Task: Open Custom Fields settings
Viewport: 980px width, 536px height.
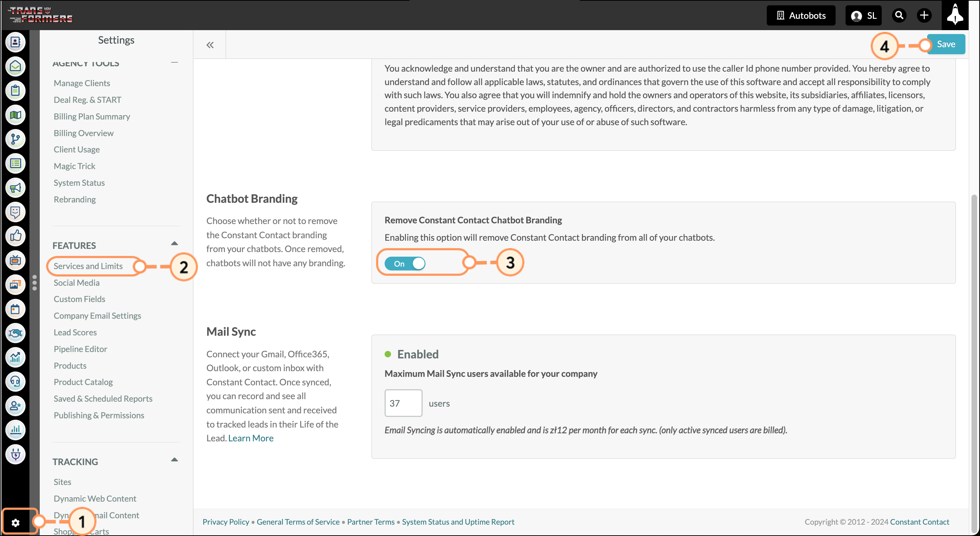Action: coord(79,299)
